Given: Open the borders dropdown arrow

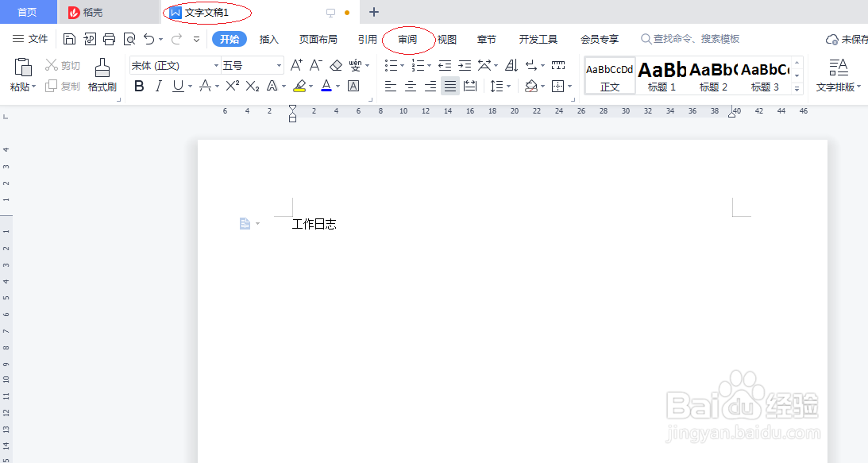Looking at the screenshot, I should click(569, 87).
